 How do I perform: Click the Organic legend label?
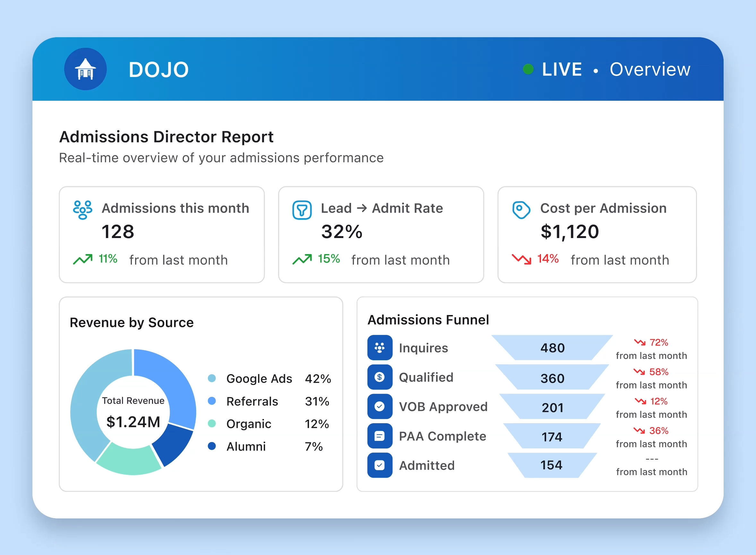[x=249, y=424]
